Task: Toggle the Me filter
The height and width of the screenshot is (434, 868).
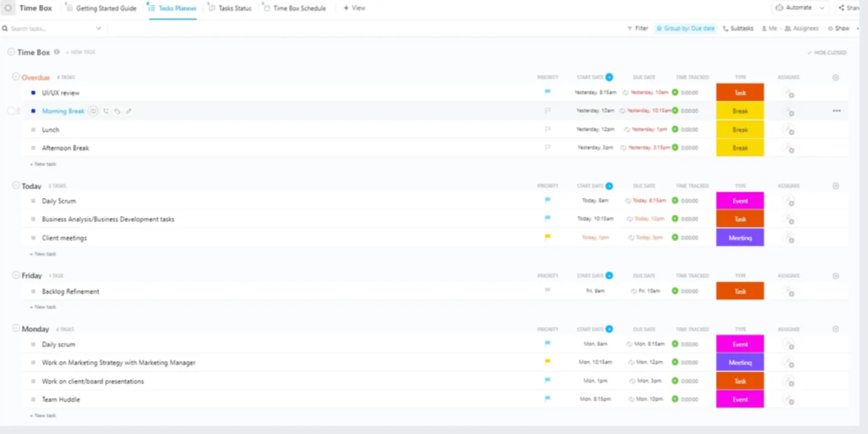Action: [769, 28]
